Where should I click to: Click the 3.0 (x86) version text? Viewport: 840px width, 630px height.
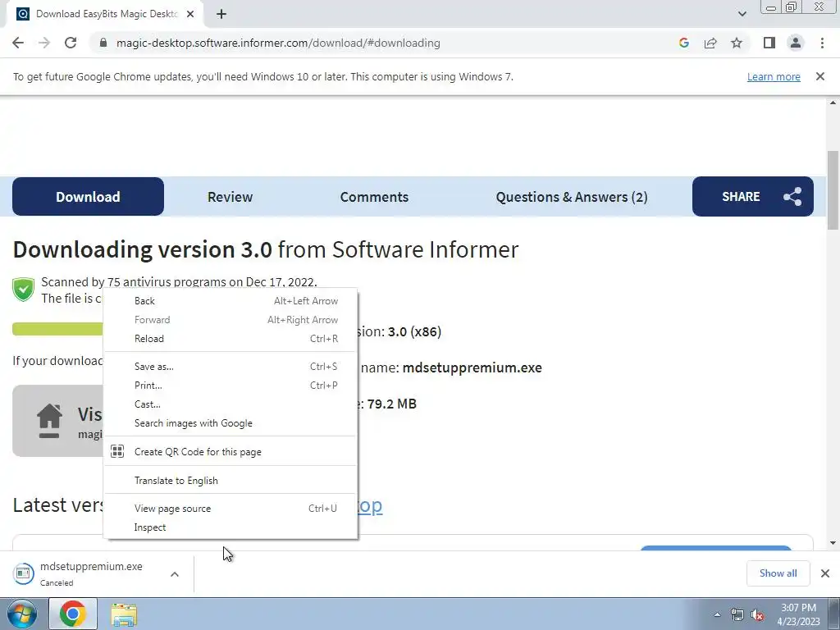point(414,331)
